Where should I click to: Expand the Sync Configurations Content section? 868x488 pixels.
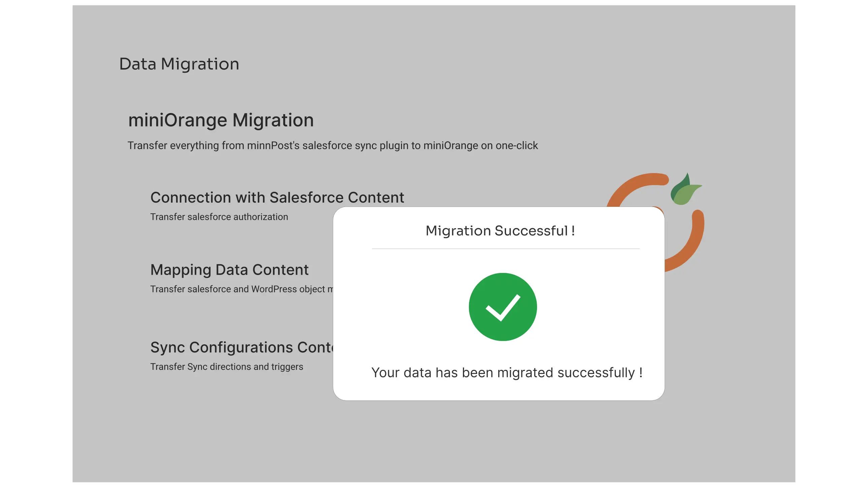243,347
